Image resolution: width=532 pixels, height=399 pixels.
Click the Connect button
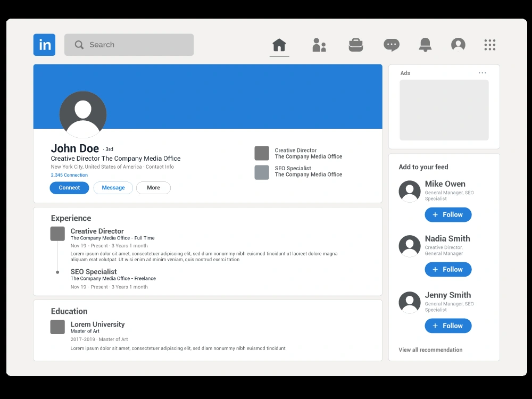pos(69,188)
